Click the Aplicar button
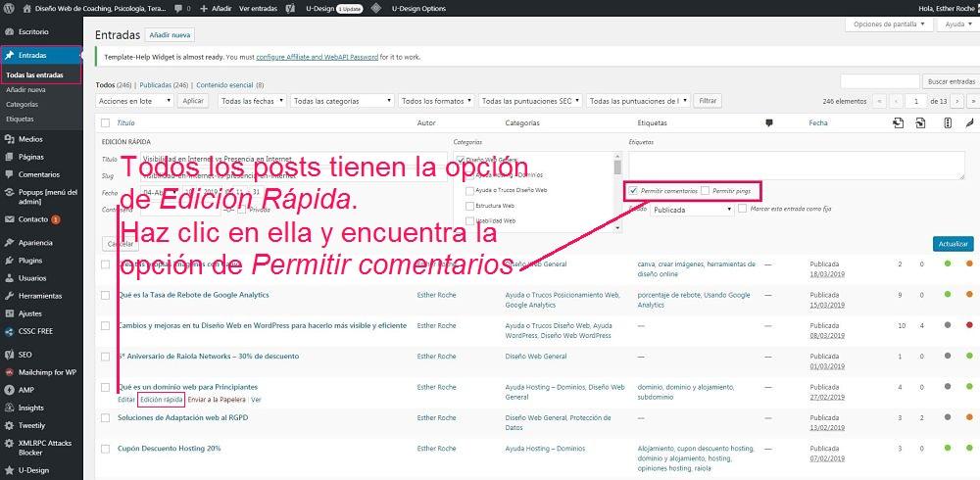 pyautogui.click(x=193, y=101)
